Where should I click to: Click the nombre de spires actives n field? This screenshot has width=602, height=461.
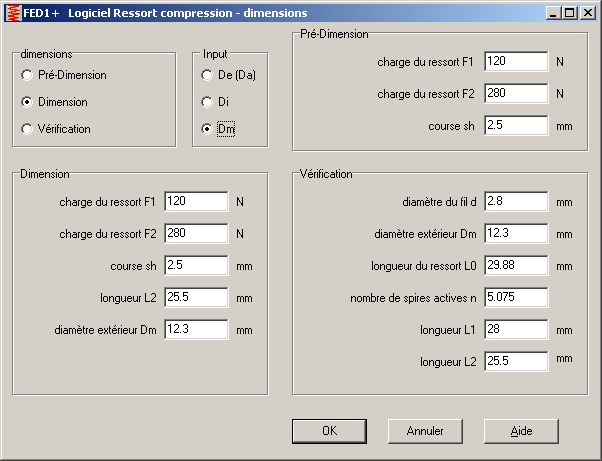[516, 298]
